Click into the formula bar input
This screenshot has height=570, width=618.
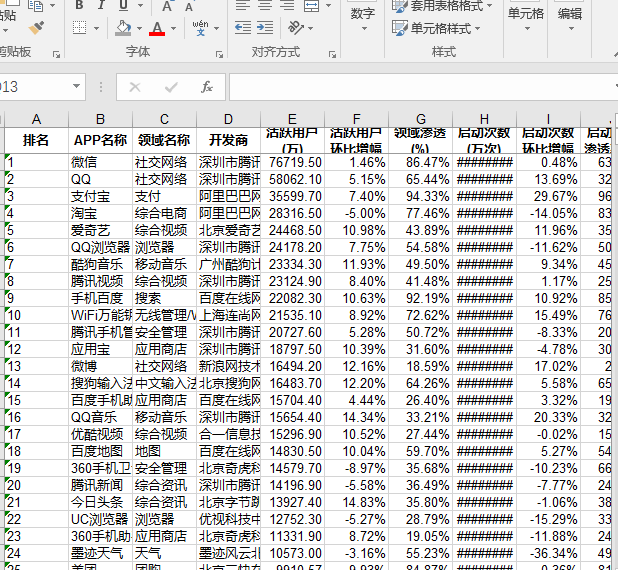tap(422, 87)
